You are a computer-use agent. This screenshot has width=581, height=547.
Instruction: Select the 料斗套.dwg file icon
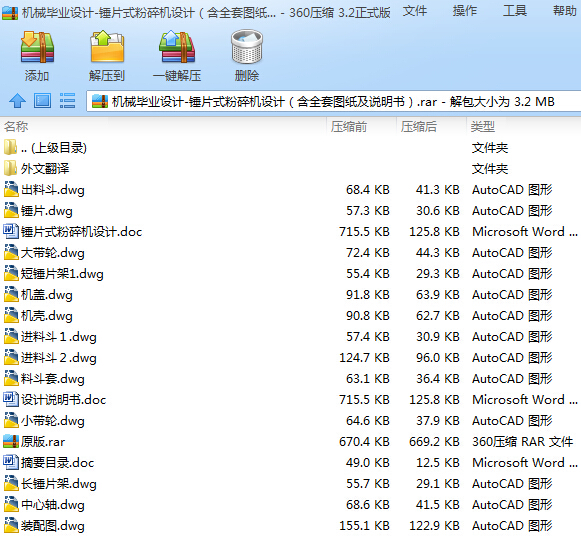[x=11, y=378]
